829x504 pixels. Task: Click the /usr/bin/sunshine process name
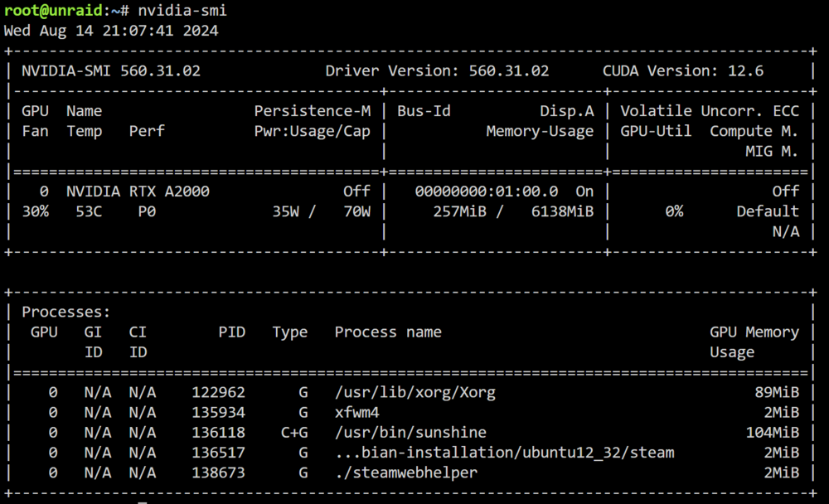410,433
